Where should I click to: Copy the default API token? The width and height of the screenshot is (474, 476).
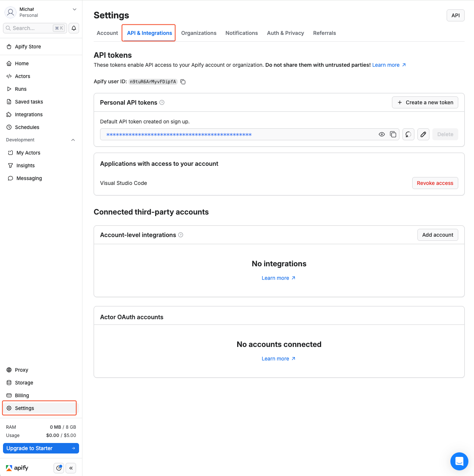coord(393,134)
